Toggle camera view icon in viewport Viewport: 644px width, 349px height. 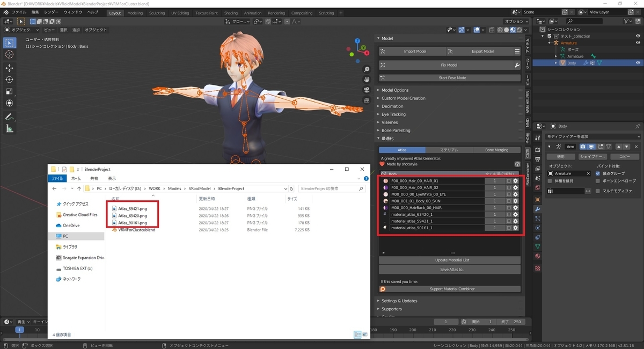coord(367,90)
